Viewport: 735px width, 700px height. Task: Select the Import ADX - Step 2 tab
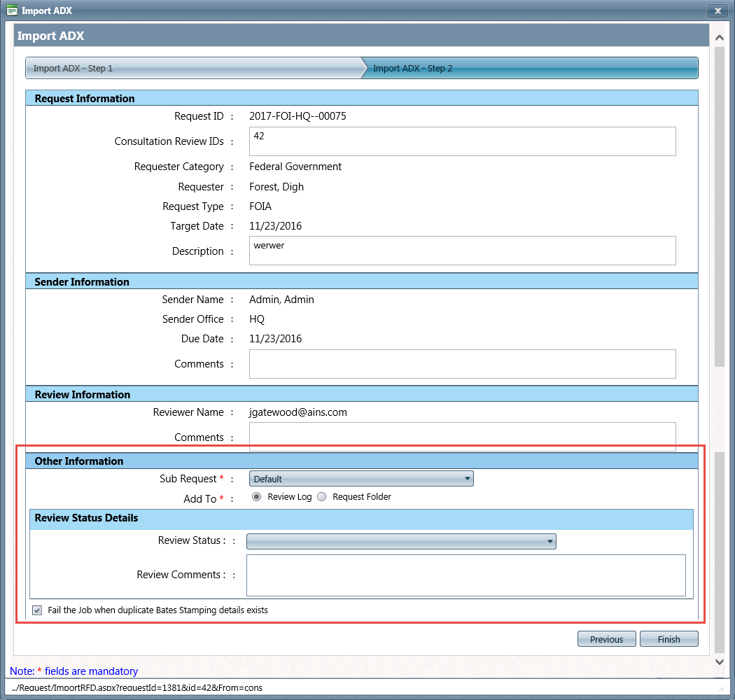coord(531,68)
